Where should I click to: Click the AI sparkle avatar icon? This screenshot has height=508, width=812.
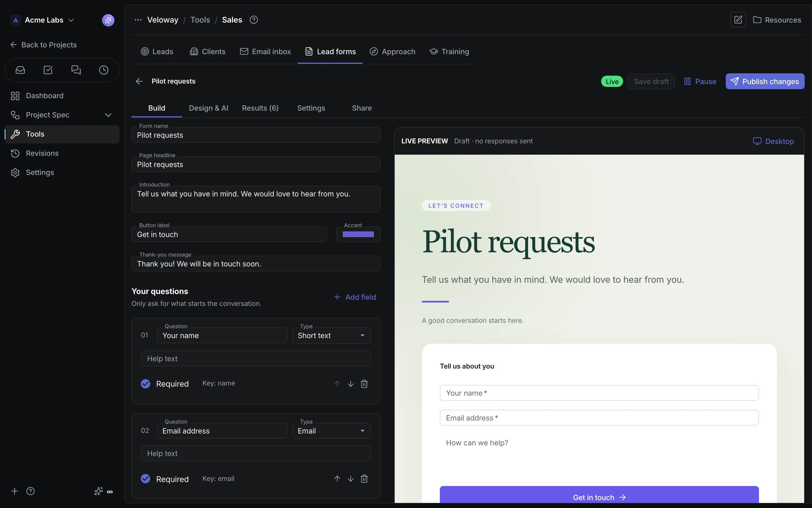[108, 20]
